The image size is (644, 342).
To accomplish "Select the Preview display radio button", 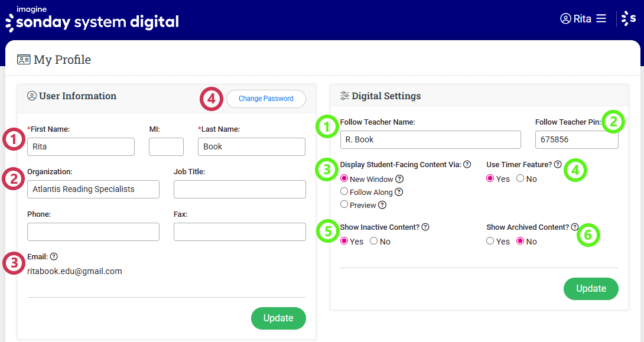I will 344,204.
